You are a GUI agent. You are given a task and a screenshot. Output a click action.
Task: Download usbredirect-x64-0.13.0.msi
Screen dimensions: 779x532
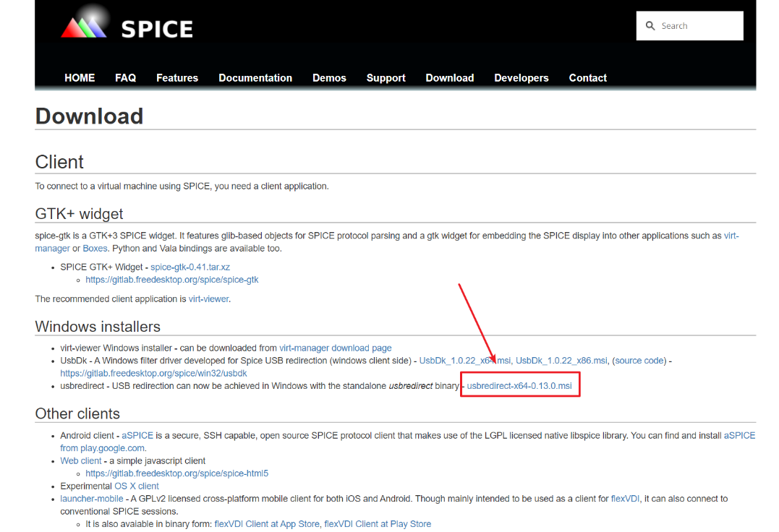coord(519,385)
